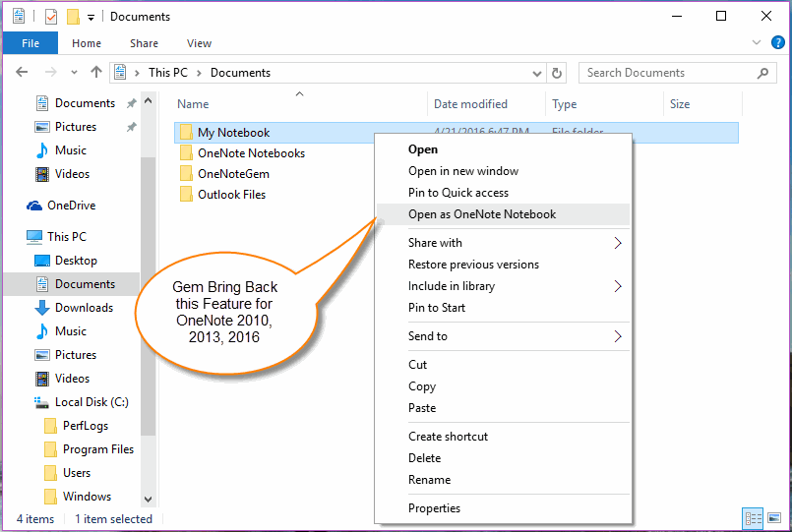Open the Customize Quick Access Toolbar dropdown
The image size is (792, 532).
(91, 18)
